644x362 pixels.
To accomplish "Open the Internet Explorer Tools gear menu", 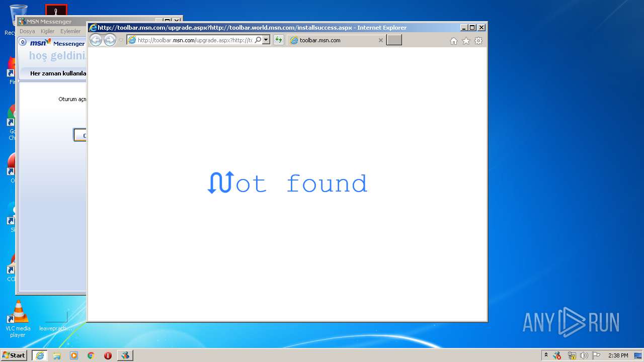I will point(478,41).
